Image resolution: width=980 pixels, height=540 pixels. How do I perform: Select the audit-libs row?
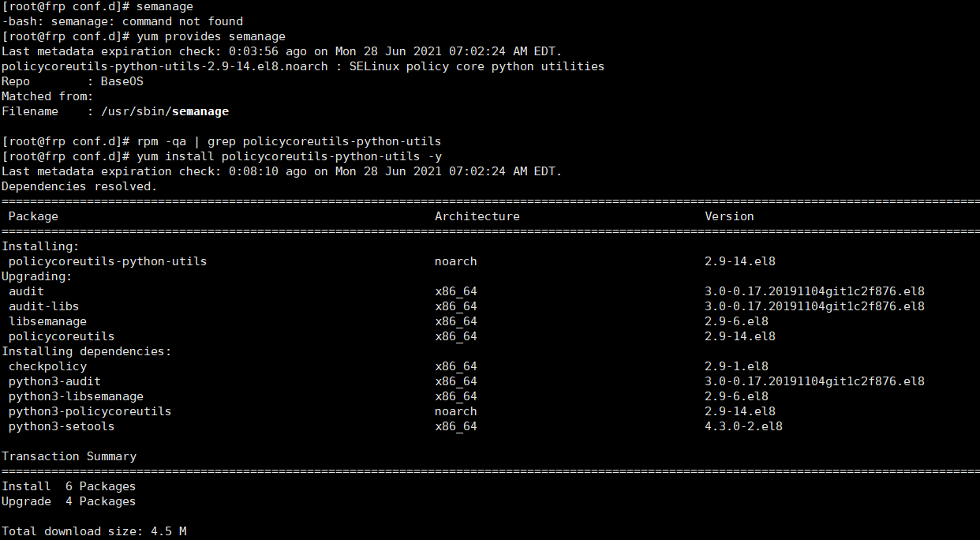[43, 306]
